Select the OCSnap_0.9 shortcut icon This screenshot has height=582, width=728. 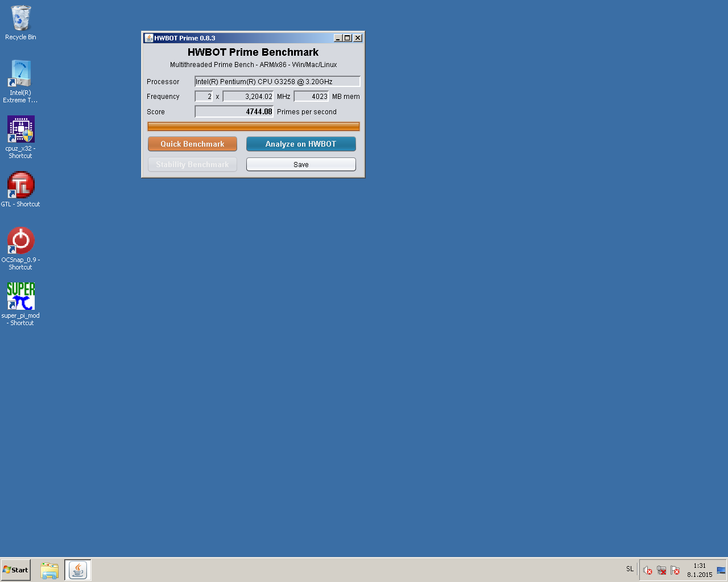pyautogui.click(x=20, y=248)
